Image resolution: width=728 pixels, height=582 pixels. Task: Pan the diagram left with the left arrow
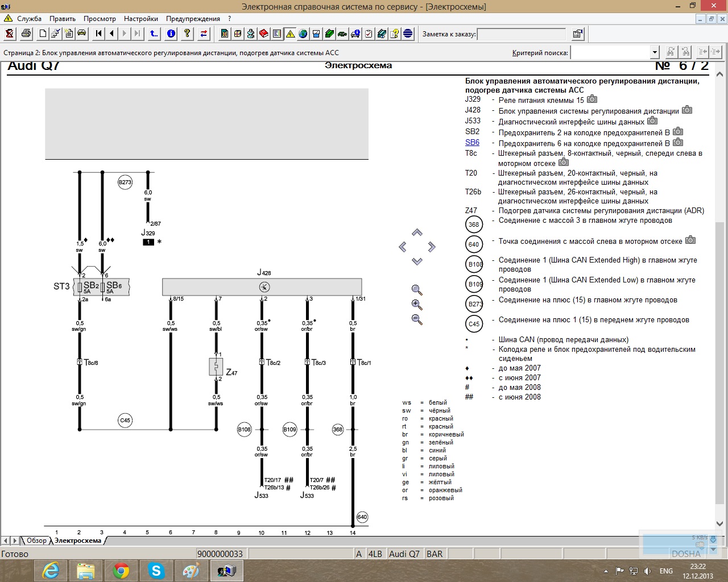click(x=403, y=247)
